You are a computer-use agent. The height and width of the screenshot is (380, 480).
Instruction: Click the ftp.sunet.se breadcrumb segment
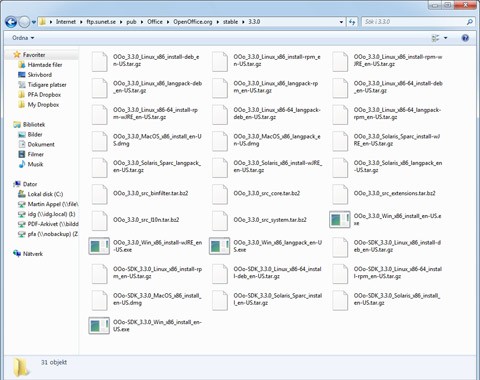[101, 22]
